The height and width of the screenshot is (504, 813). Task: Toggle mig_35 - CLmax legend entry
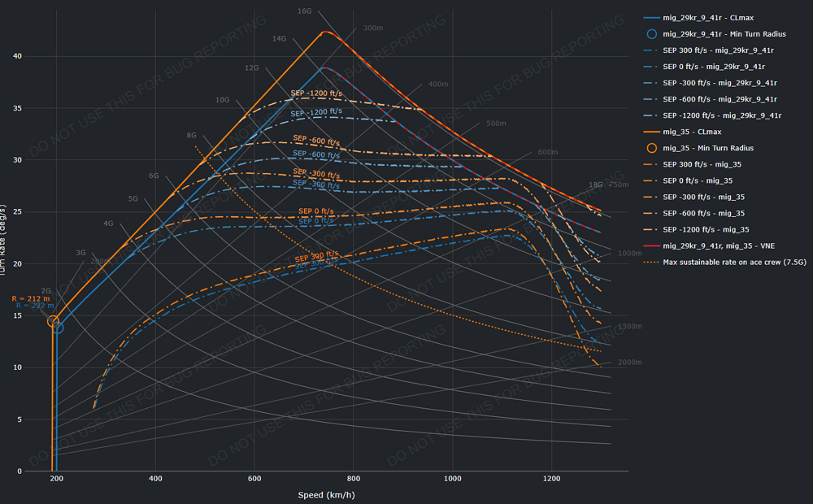682,132
